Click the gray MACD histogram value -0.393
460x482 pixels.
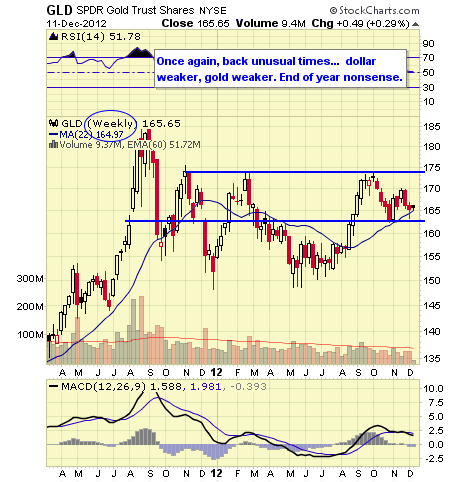click(x=248, y=387)
